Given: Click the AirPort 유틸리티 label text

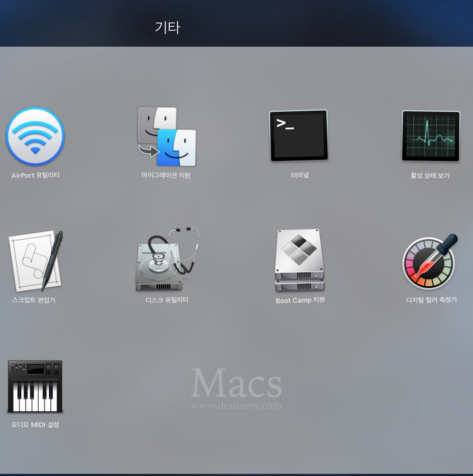Looking at the screenshot, I should [x=36, y=175].
